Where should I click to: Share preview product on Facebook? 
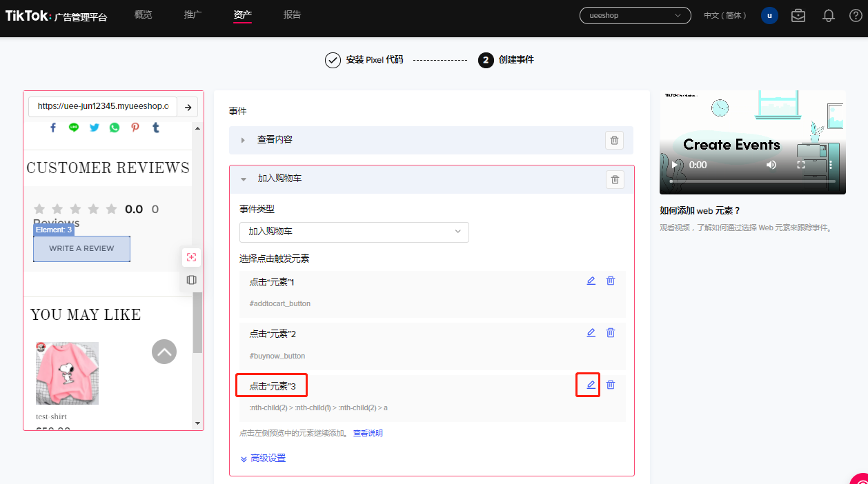click(x=53, y=128)
